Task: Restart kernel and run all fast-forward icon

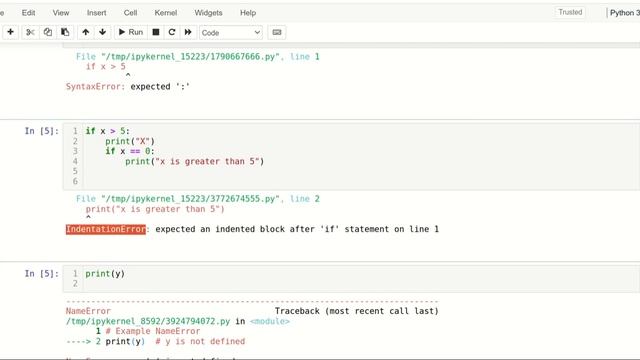Action: coord(188,32)
